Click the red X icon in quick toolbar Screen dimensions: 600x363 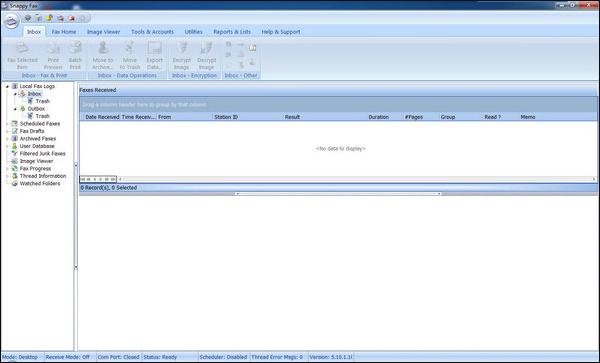click(x=71, y=18)
